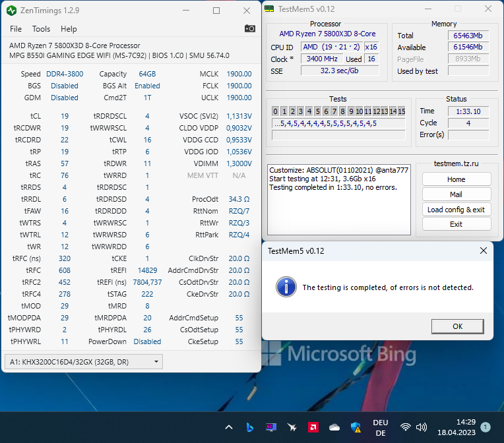Close the TestMem5 completion dialog
The image size is (504, 443).
[483, 251]
